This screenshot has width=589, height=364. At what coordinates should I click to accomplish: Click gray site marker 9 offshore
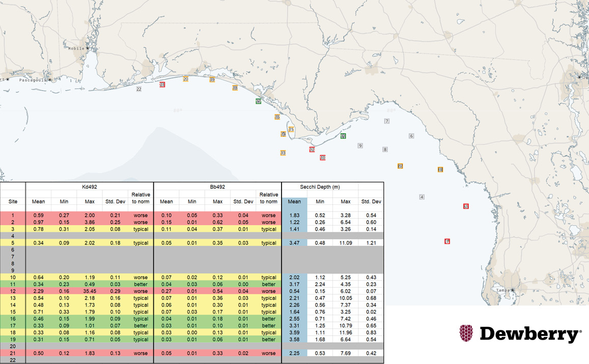point(361,145)
